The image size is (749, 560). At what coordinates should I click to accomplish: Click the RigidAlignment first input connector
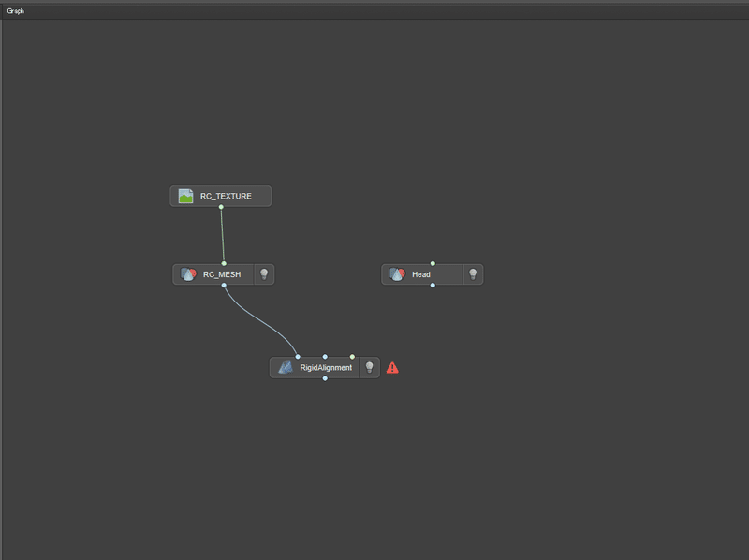(x=298, y=357)
